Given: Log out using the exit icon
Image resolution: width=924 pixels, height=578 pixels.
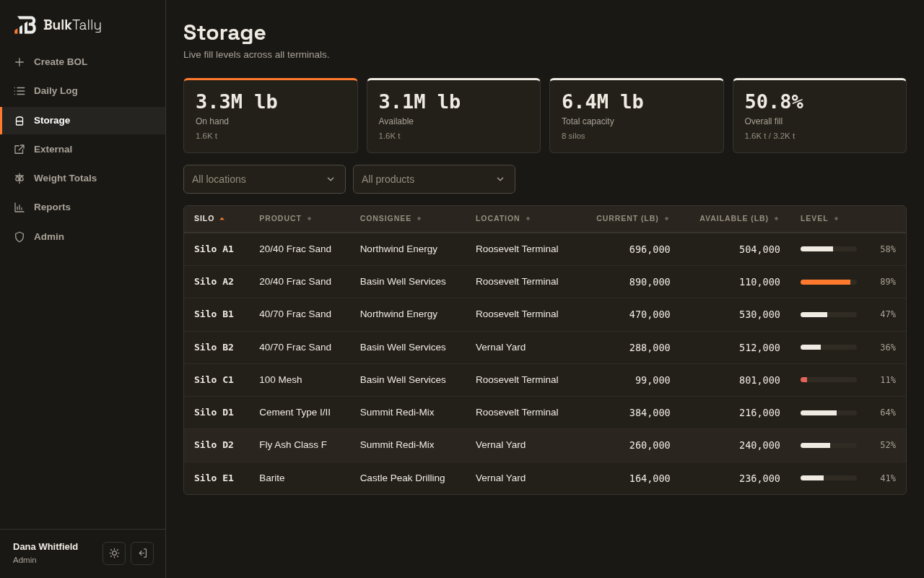Looking at the screenshot, I should coord(142,553).
